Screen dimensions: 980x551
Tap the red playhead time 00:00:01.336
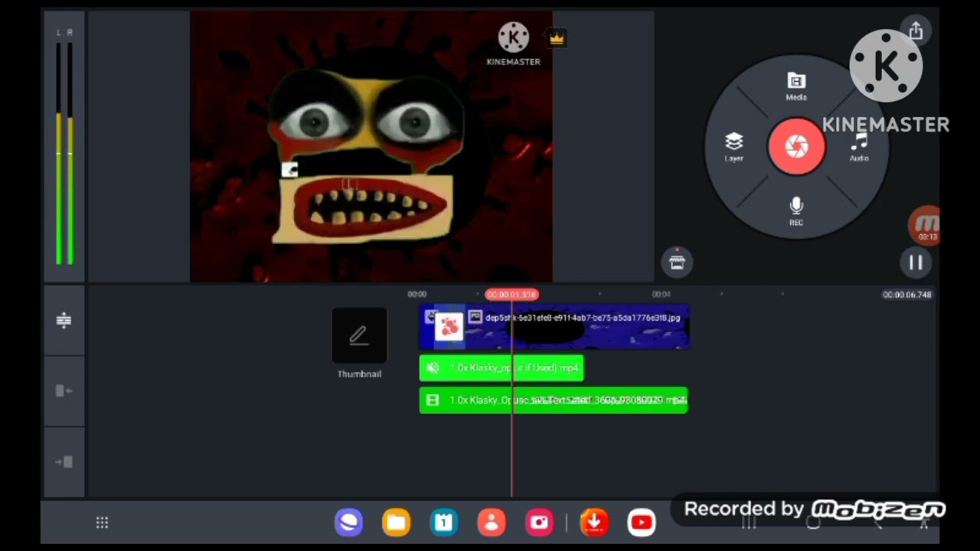512,295
